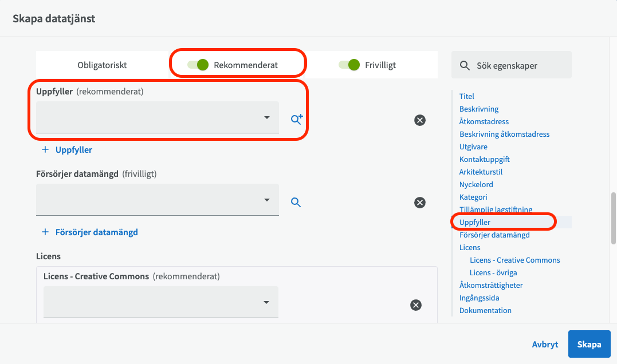Clear Licens - Creative Commons with X icon
The width and height of the screenshot is (617, 364).
[x=416, y=304]
